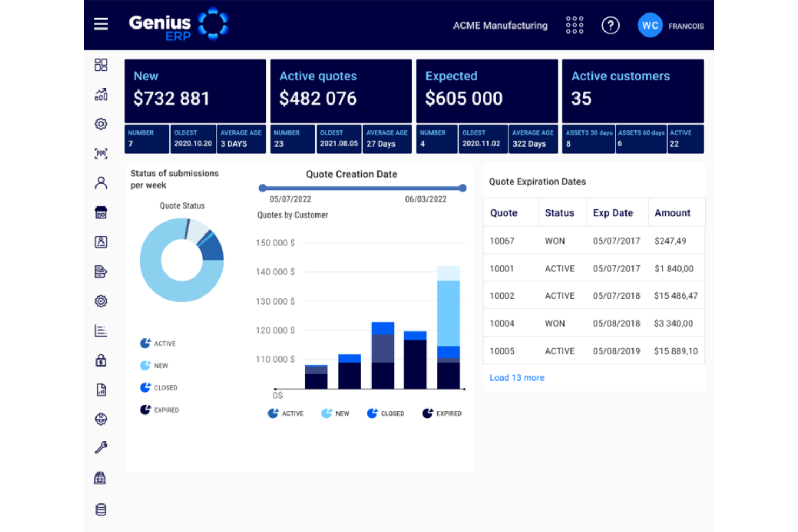Open the dashboard grid icon in sidebar

coord(101,65)
